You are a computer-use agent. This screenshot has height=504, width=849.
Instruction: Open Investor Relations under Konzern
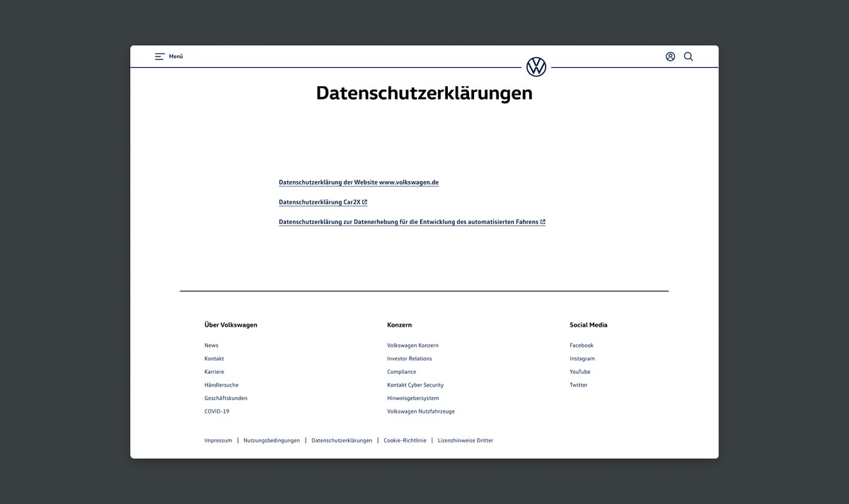click(410, 358)
